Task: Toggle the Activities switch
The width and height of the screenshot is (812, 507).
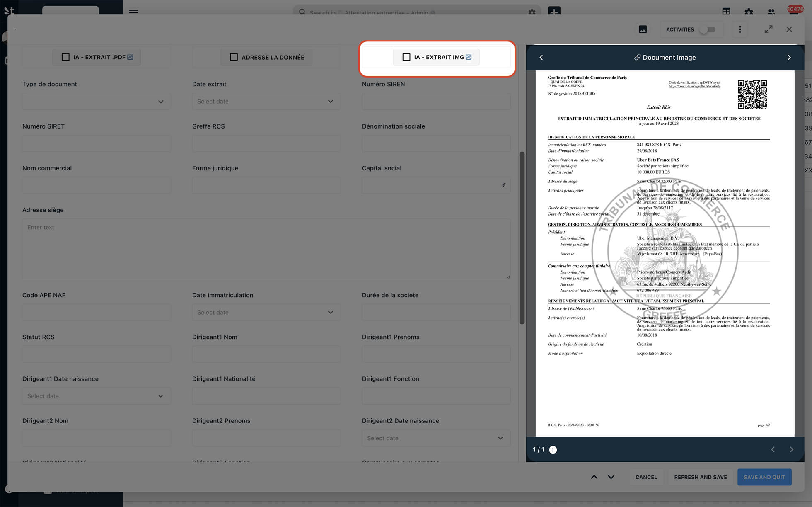Action: (x=708, y=29)
